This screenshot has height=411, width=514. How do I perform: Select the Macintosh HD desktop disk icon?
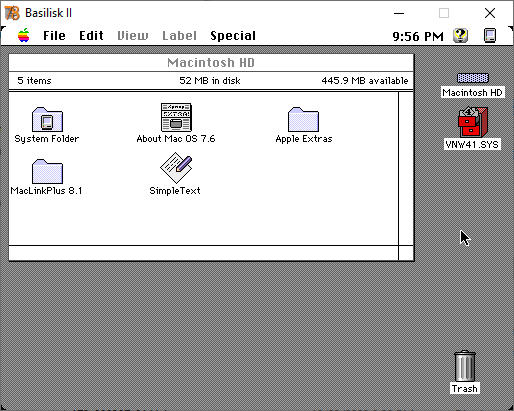[473, 78]
